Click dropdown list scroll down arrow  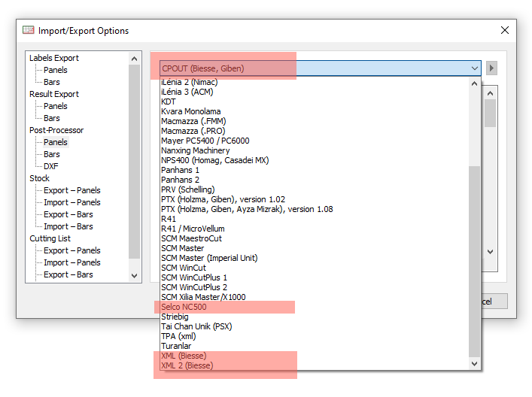pos(474,364)
